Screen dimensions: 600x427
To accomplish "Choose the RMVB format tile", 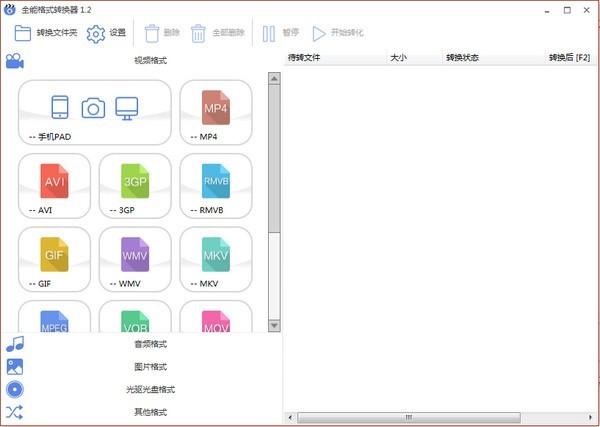I will pyautogui.click(x=216, y=186).
